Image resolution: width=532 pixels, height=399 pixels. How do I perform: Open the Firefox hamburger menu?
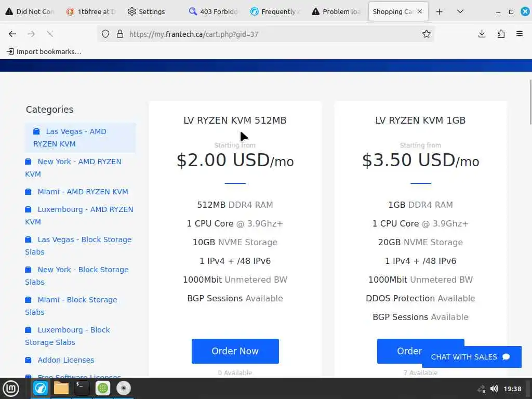click(x=520, y=34)
